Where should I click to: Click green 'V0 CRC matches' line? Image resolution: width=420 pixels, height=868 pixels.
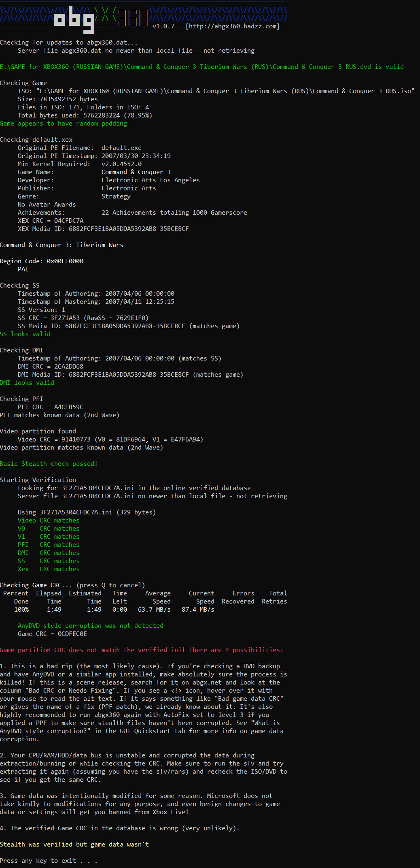[49, 529]
